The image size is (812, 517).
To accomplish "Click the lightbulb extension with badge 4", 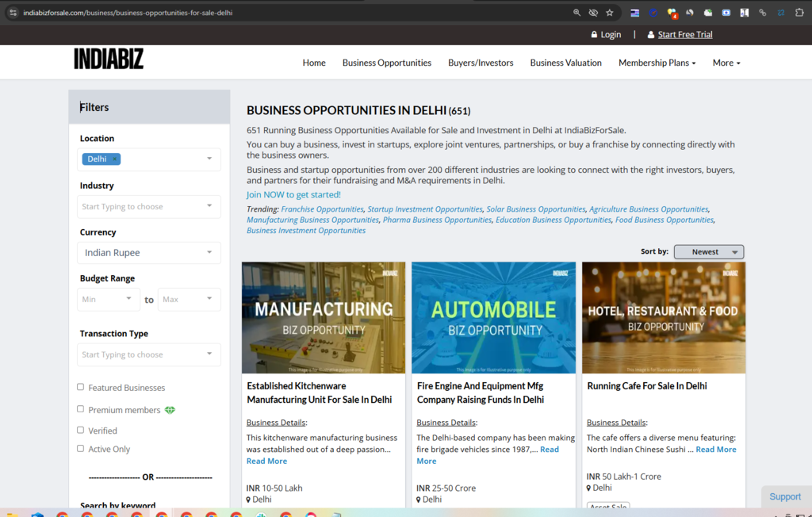I will tap(672, 13).
